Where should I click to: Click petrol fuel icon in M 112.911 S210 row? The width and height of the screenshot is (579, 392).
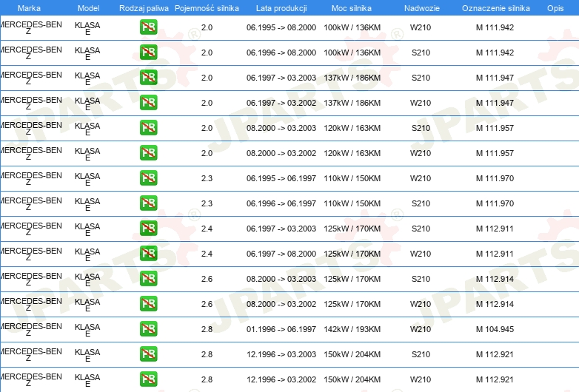tap(148, 229)
